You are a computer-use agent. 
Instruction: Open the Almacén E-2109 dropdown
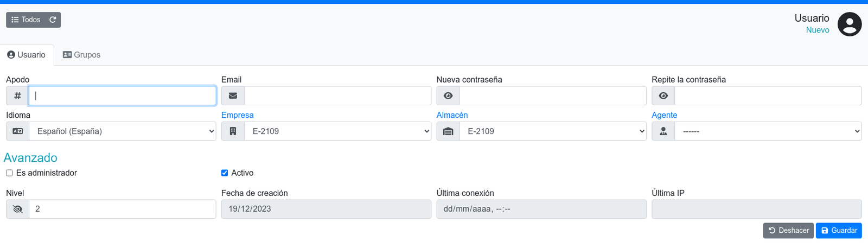click(553, 131)
